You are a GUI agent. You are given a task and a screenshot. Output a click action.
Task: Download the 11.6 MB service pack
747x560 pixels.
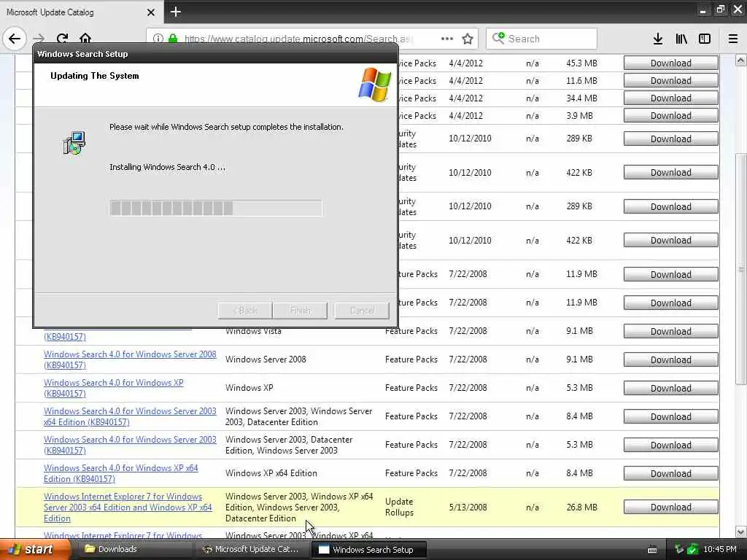pyautogui.click(x=671, y=81)
